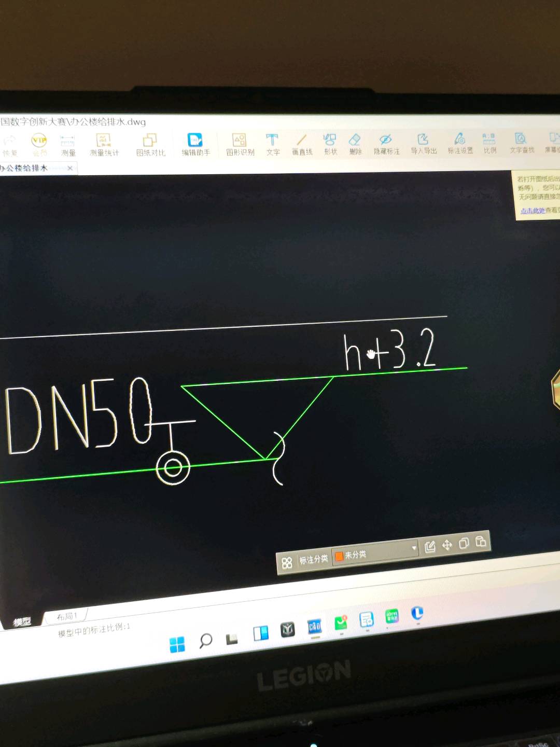Launch the 编辑助手 edit assistant

195,144
